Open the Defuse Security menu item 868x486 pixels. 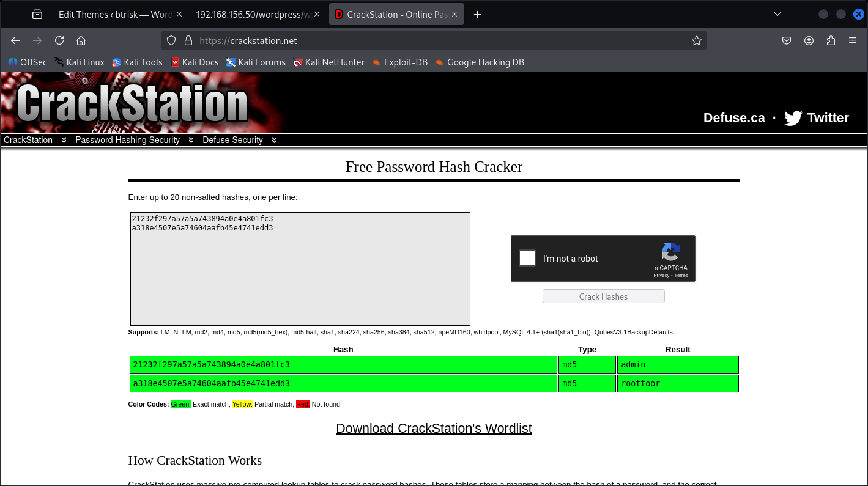click(x=232, y=140)
